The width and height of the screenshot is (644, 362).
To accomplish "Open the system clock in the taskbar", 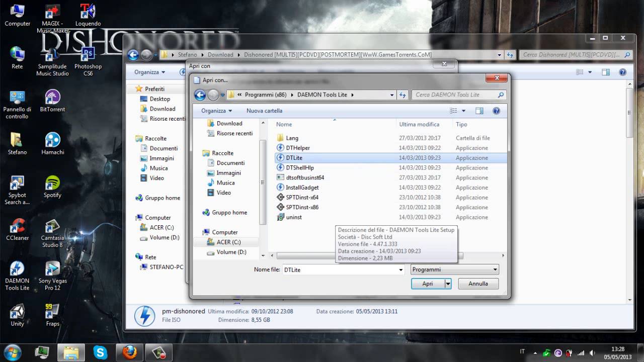I will [x=617, y=352].
